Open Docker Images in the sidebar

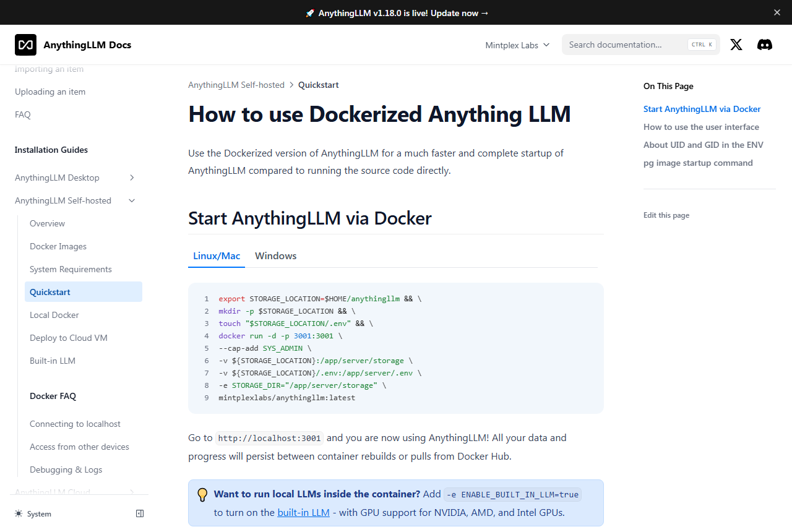pos(84,246)
